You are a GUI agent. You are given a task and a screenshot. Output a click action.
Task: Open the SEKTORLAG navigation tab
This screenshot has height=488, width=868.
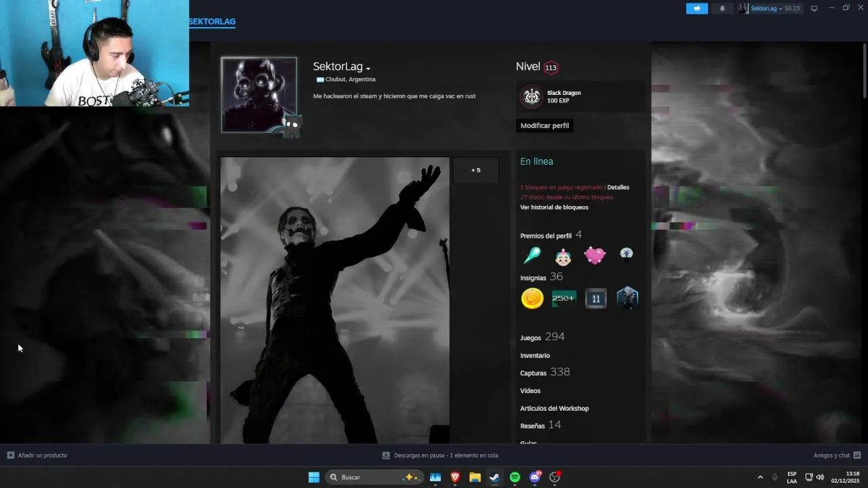(212, 22)
